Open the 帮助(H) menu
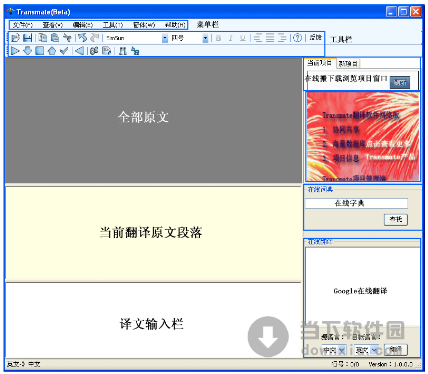Viewport: 428px width, 374px height. 175,25
